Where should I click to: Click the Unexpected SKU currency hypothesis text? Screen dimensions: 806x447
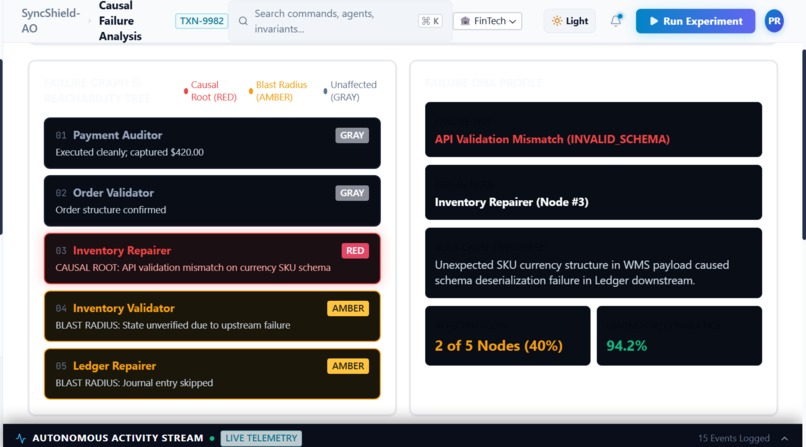pyautogui.click(x=581, y=273)
